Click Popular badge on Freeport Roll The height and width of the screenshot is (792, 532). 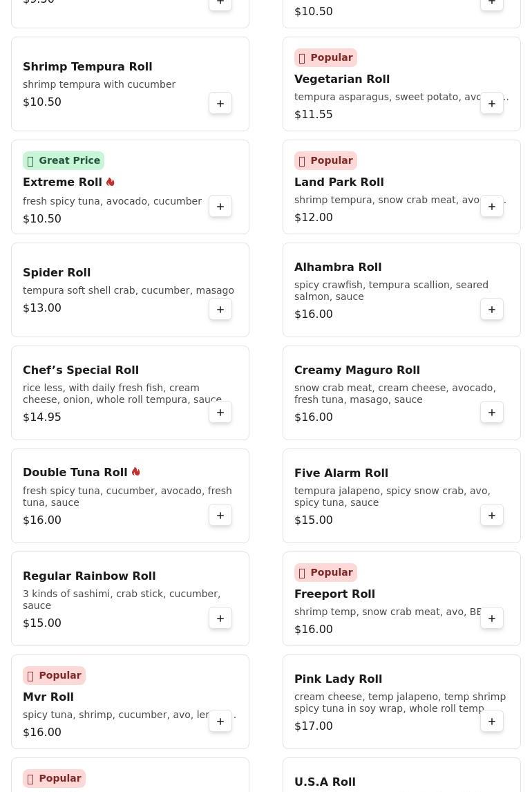coord(325,572)
